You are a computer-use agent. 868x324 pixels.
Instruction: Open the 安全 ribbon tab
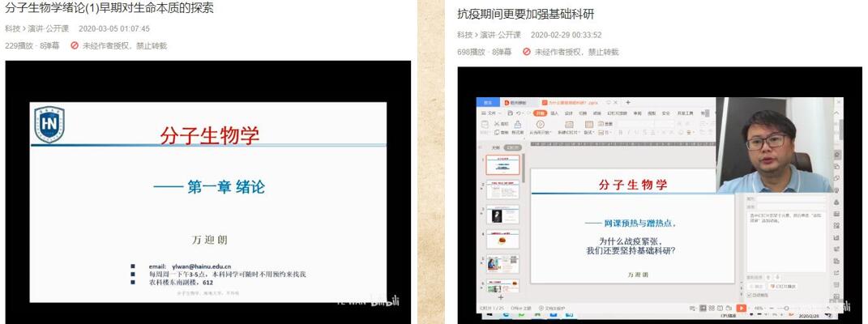[666, 113]
